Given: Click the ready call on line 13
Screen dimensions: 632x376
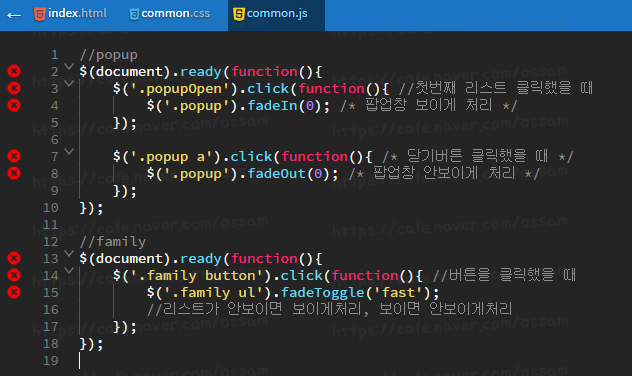Looking at the screenshot, I should [x=201, y=259].
